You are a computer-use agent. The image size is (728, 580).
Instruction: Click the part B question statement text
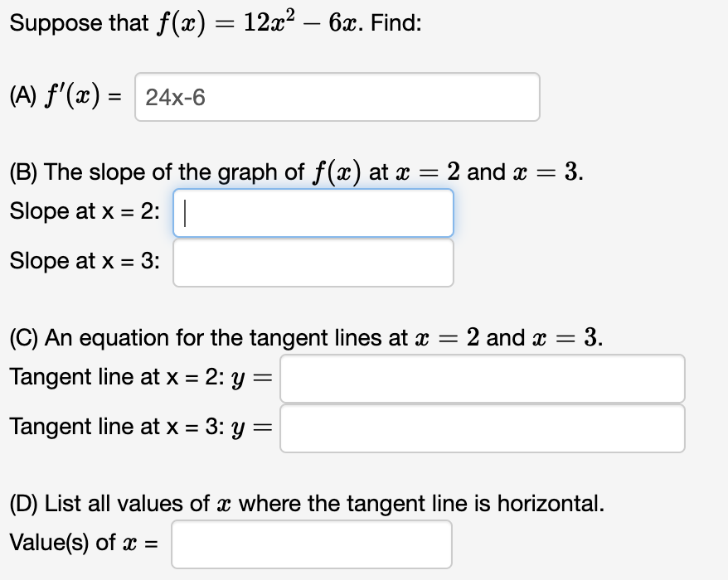pos(294,172)
